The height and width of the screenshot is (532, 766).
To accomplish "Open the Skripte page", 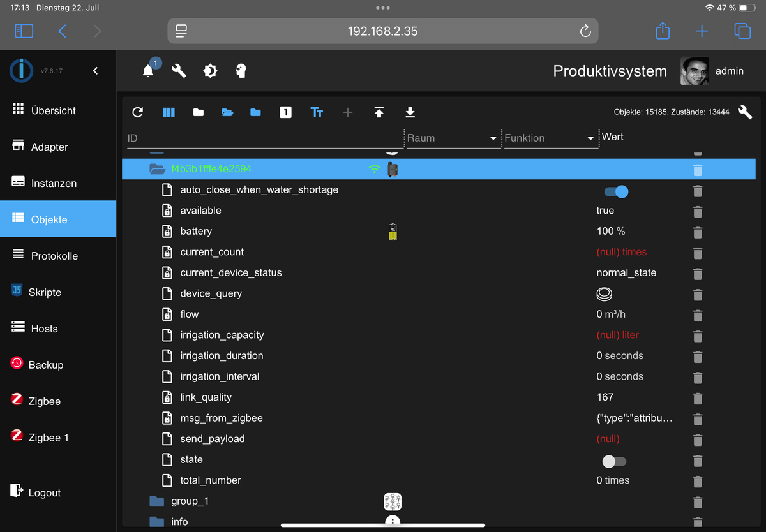I will [58, 292].
